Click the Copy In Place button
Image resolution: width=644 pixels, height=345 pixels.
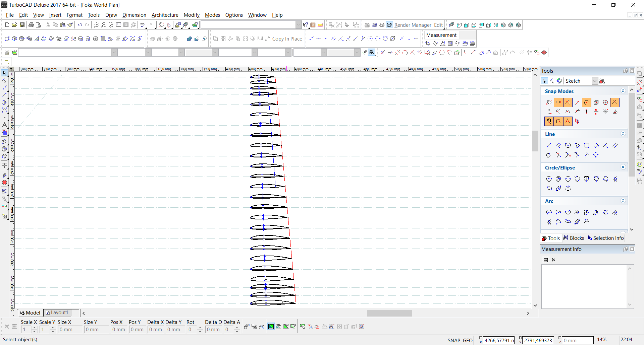287,39
